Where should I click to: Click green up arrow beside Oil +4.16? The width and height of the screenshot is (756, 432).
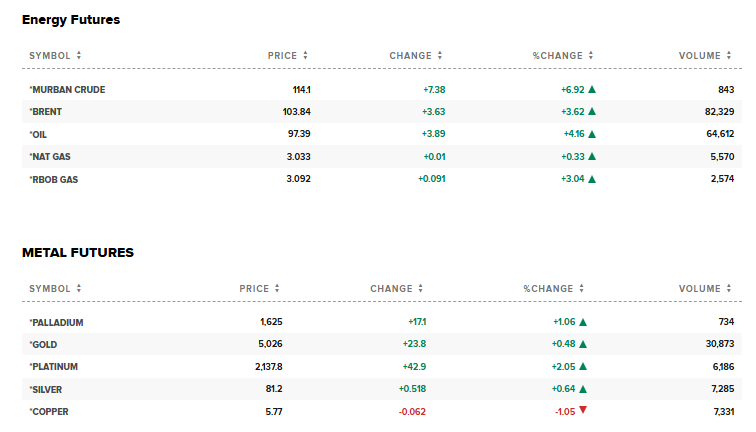point(592,134)
